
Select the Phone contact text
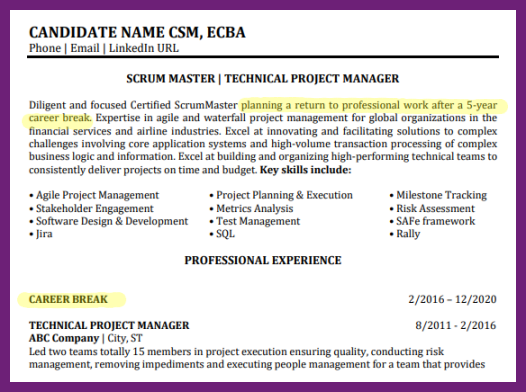(45, 48)
